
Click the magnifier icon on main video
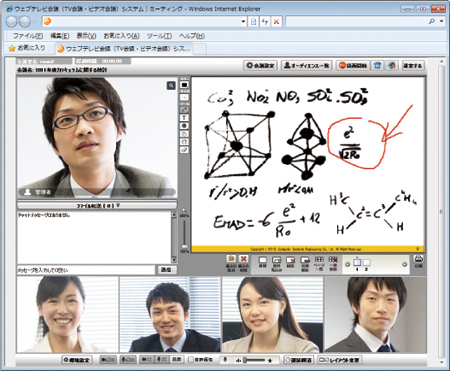tap(171, 86)
